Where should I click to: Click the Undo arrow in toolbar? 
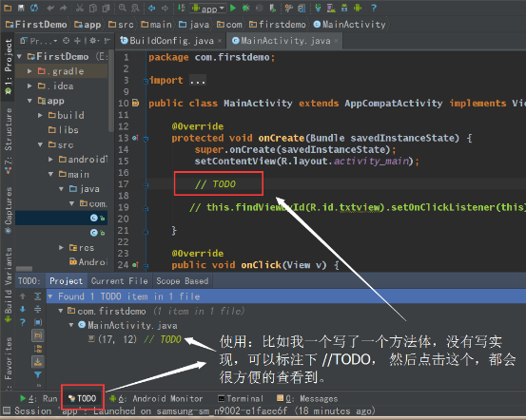click(x=50, y=8)
